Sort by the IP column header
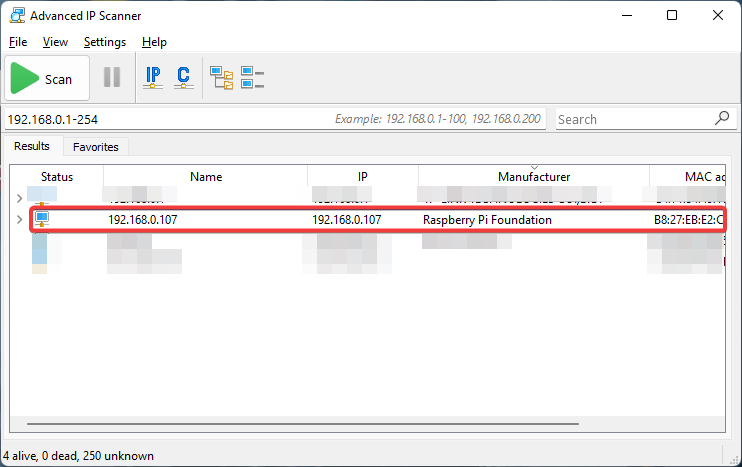 (x=362, y=177)
